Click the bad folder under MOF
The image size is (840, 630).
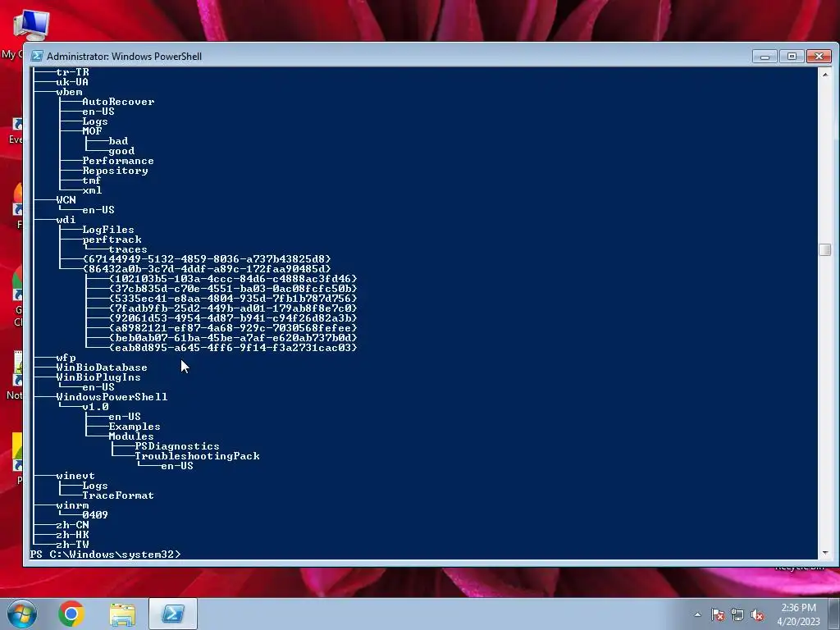tap(118, 141)
